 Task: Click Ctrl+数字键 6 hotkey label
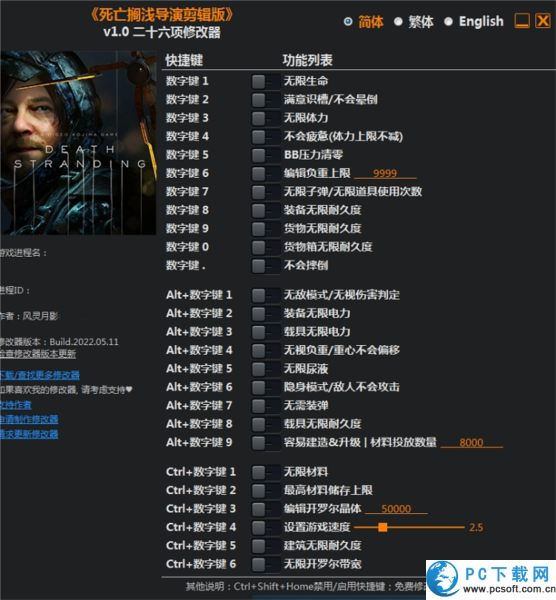tap(201, 564)
